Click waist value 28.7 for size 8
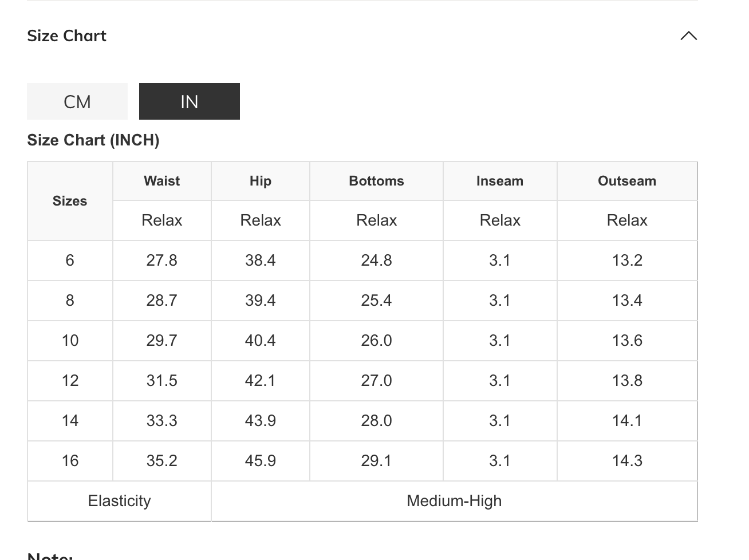 coord(162,301)
